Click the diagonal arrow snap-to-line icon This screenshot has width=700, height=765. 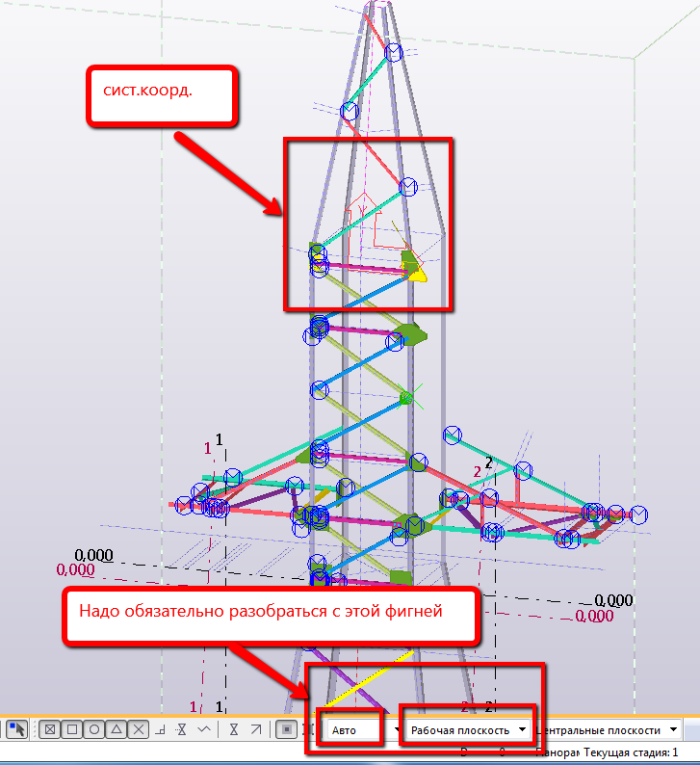256,730
